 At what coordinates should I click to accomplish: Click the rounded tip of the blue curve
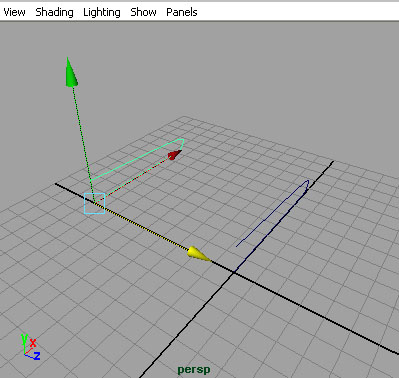pyautogui.click(x=307, y=184)
